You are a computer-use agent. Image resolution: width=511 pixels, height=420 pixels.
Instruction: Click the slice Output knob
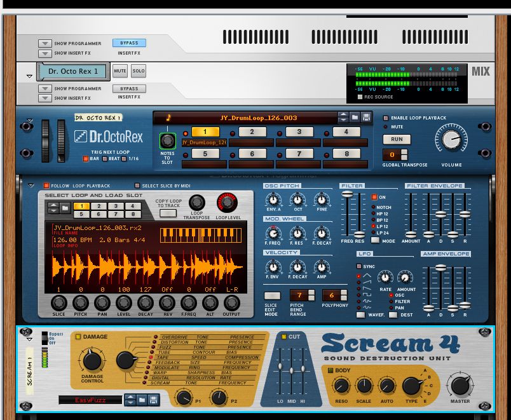(231, 303)
